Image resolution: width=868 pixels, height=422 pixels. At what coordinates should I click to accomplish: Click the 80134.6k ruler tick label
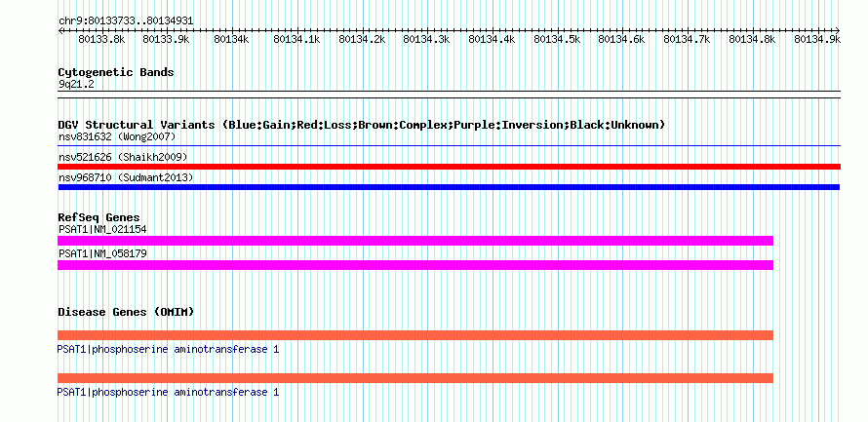click(621, 39)
